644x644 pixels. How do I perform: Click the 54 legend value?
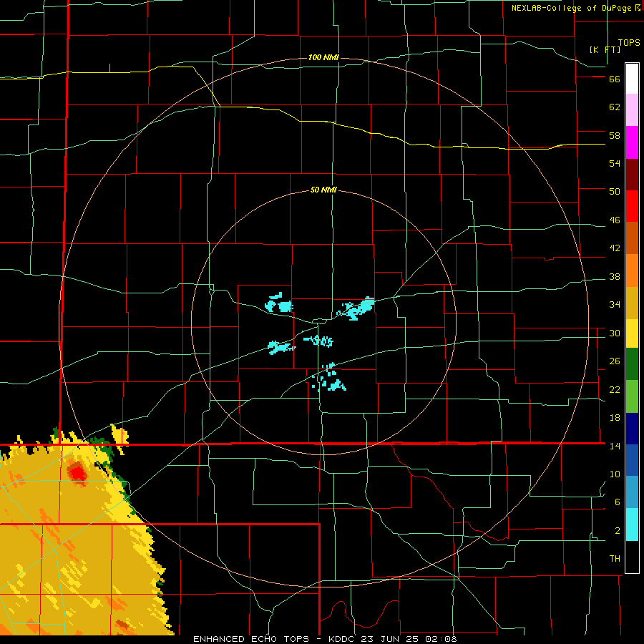[x=615, y=163]
